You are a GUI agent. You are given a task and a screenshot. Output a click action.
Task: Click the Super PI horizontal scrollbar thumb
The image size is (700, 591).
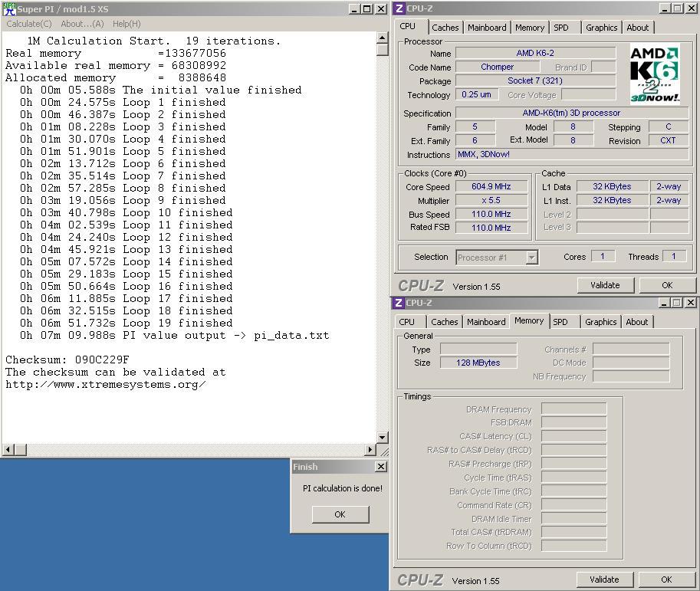(21, 449)
